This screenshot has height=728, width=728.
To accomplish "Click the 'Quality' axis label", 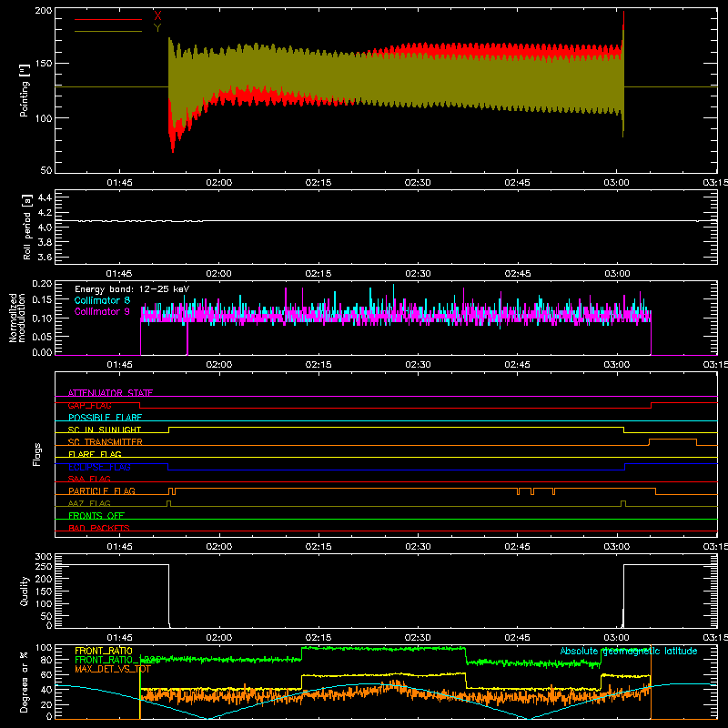I will coord(25,591).
